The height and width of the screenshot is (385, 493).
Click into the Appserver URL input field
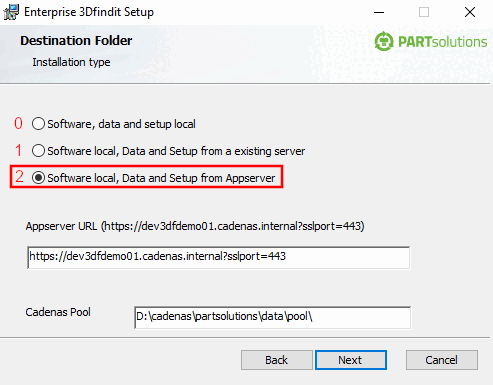(219, 257)
